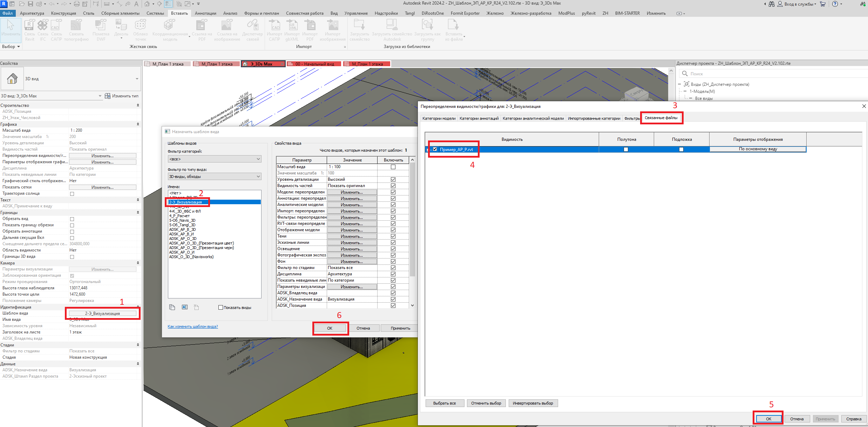Click OK in the visibility overrides dialog
This screenshot has height=427, width=868.
click(x=768, y=419)
